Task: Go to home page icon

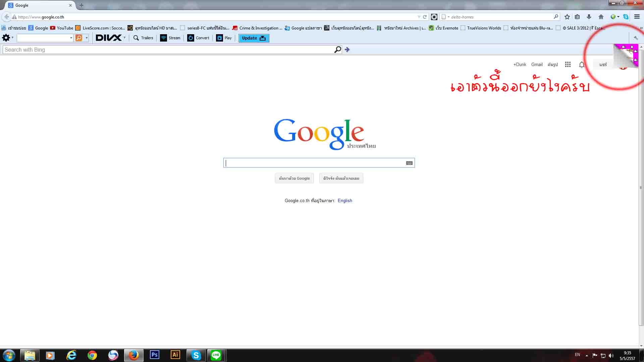Action: [601, 17]
